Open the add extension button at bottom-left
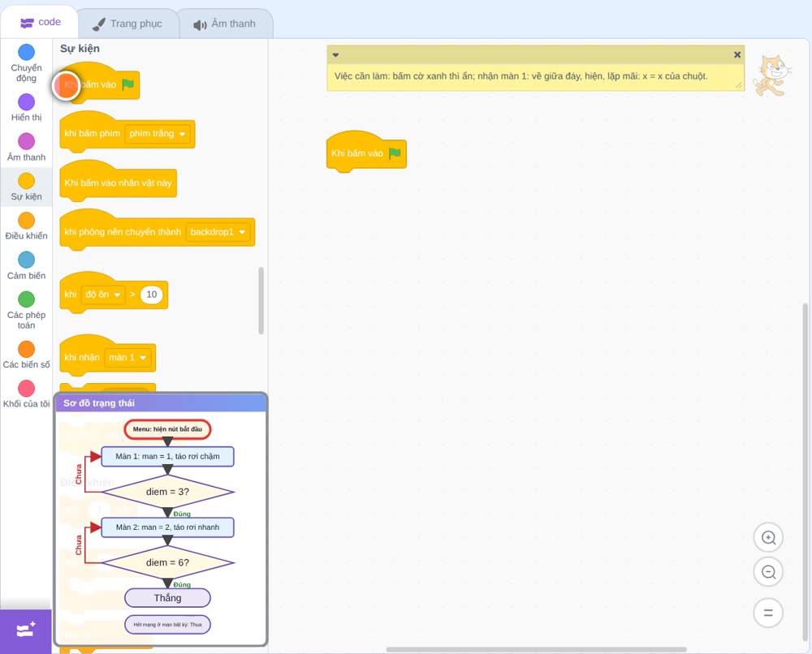The height and width of the screenshot is (654, 812). 26,630
